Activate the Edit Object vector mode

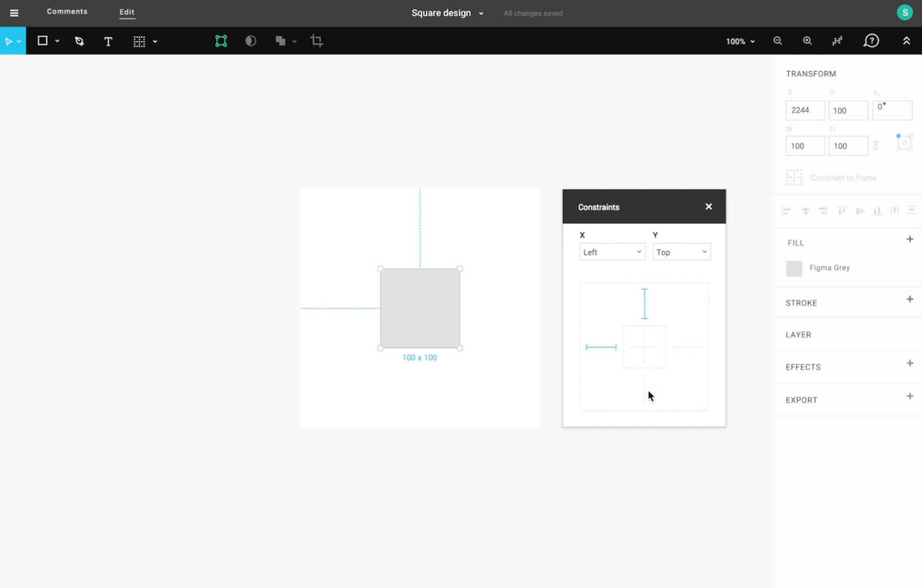(221, 41)
